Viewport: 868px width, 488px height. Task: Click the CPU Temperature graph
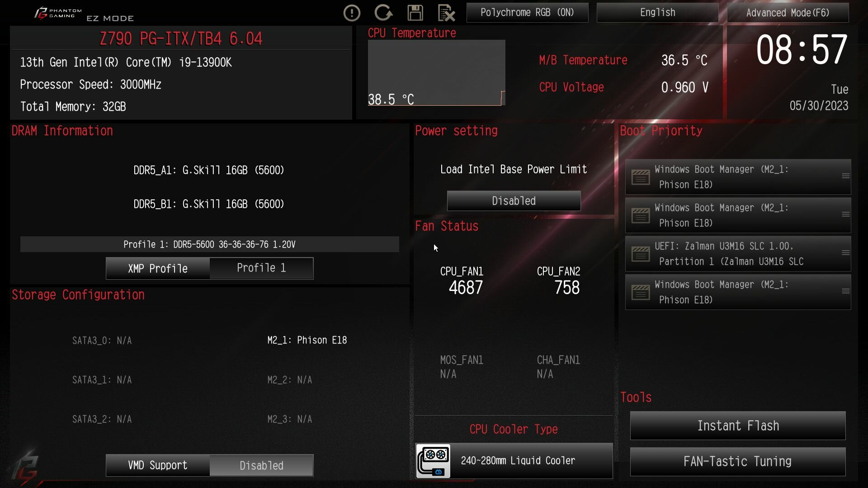(x=436, y=73)
